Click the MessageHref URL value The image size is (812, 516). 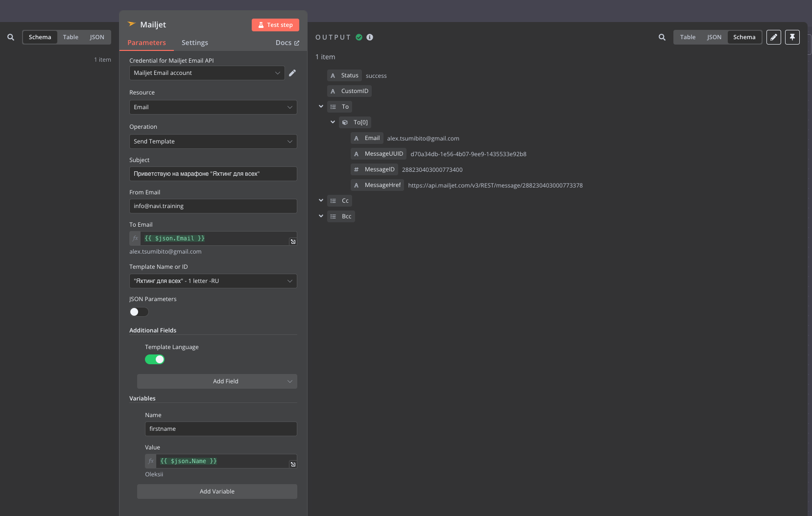point(495,186)
